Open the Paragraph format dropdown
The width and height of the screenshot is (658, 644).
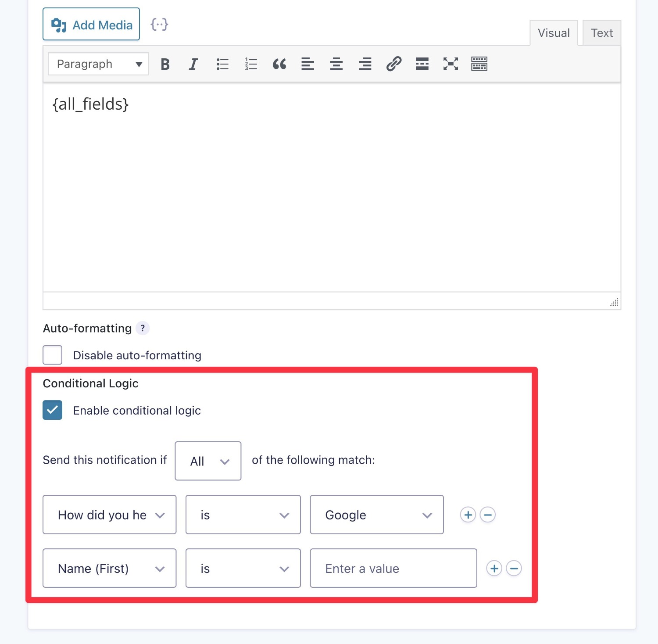[x=98, y=64]
